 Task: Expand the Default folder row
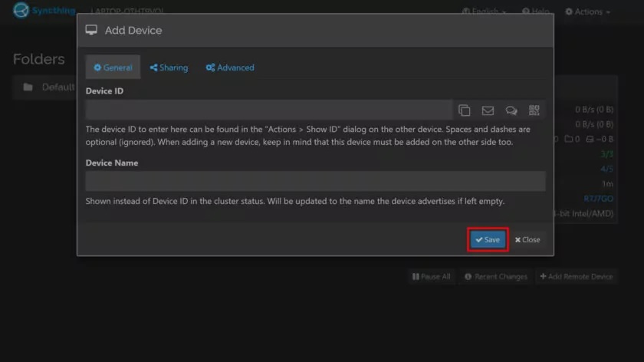tap(44, 87)
